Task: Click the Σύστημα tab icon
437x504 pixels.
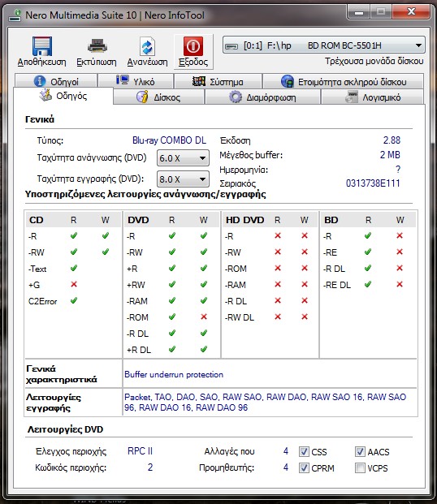Action: (x=198, y=81)
